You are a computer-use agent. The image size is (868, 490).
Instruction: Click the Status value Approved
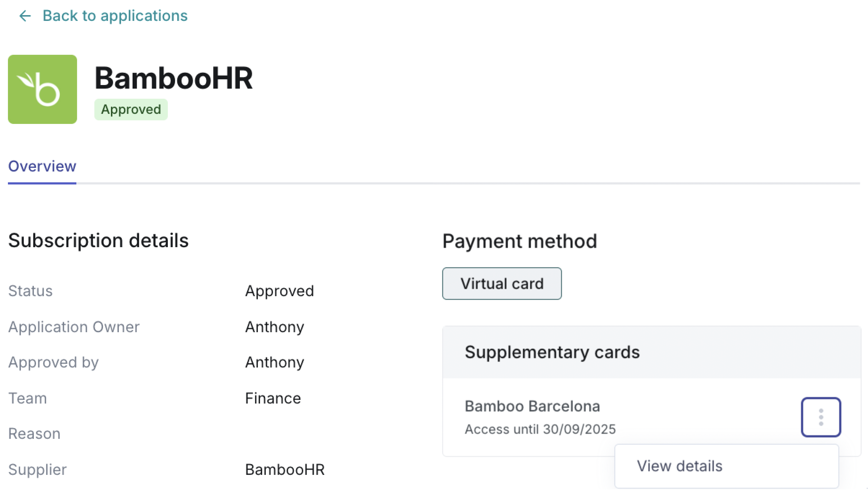[x=279, y=291]
